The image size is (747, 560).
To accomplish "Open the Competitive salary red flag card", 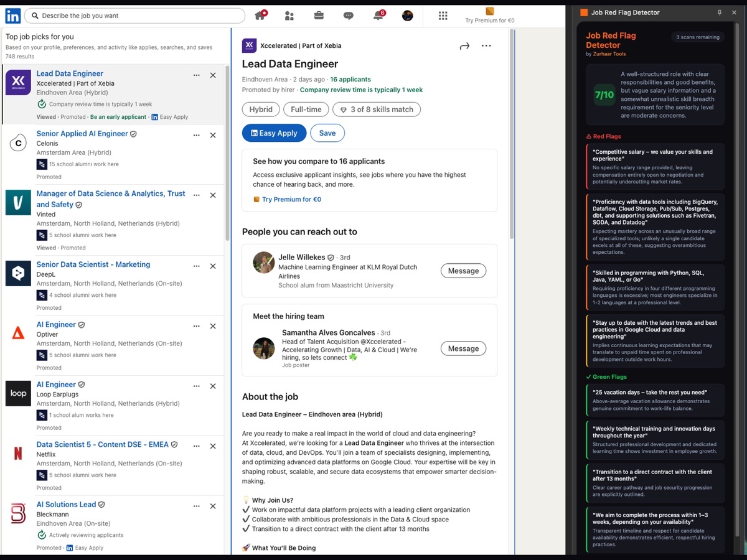I will coord(655,166).
